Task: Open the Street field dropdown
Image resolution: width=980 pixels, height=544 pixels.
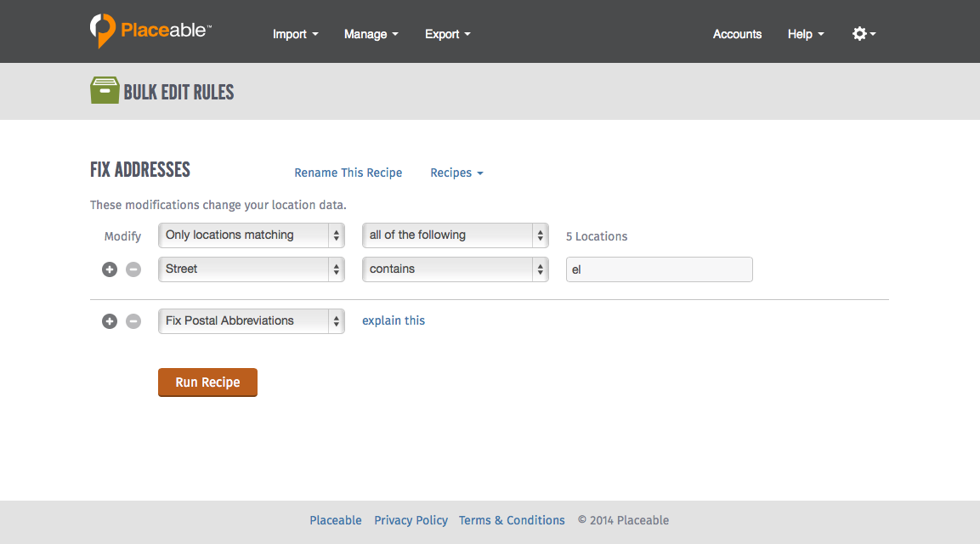Action: (x=251, y=269)
